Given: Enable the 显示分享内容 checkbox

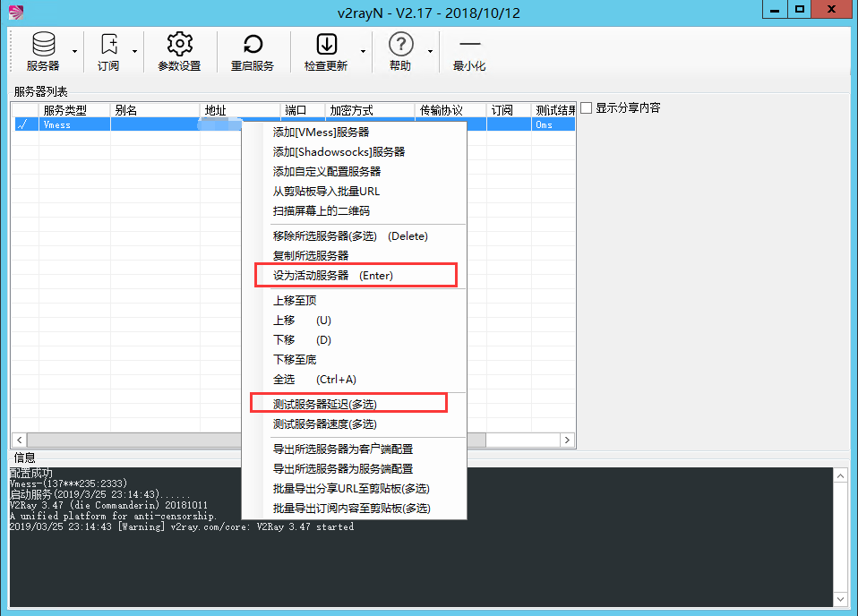Looking at the screenshot, I should pos(587,108).
